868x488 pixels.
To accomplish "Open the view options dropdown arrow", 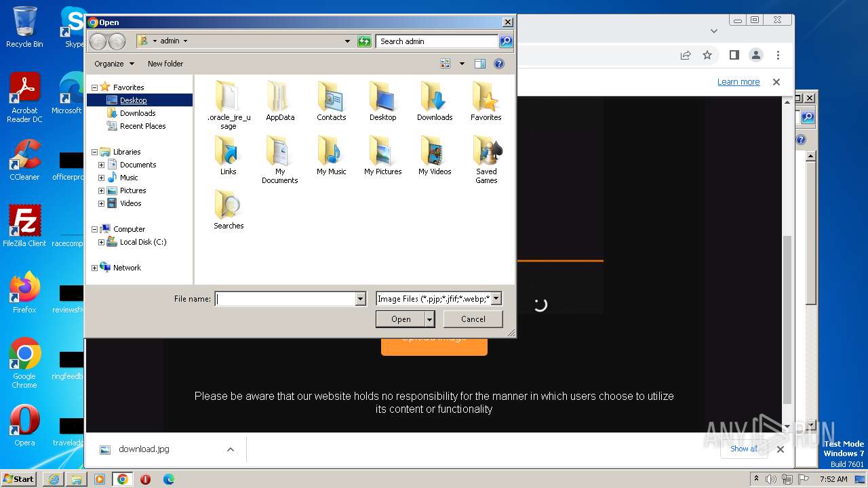I will (x=462, y=64).
